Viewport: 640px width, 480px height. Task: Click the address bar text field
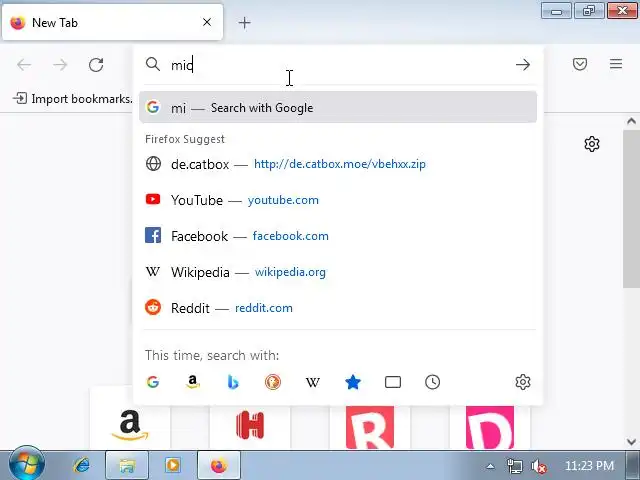pos(339,64)
